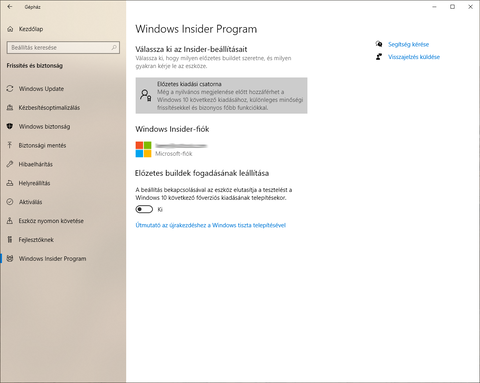Focus the Beállítás keresése search field
The height and width of the screenshot is (383, 480).
(x=63, y=47)
